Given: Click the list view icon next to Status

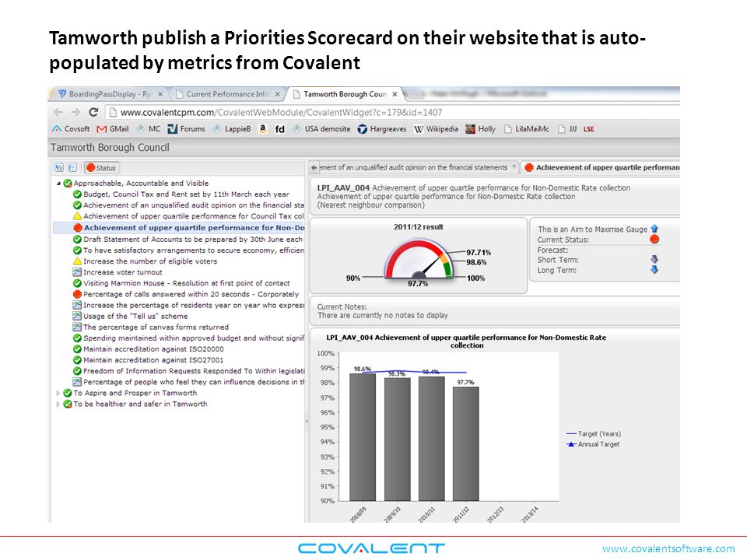Looking at the screenshot, I should [72, 168].
